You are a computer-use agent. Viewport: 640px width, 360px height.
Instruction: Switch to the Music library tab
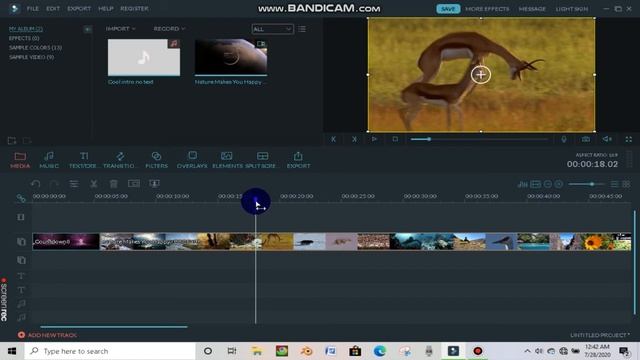tap(49, 160)
